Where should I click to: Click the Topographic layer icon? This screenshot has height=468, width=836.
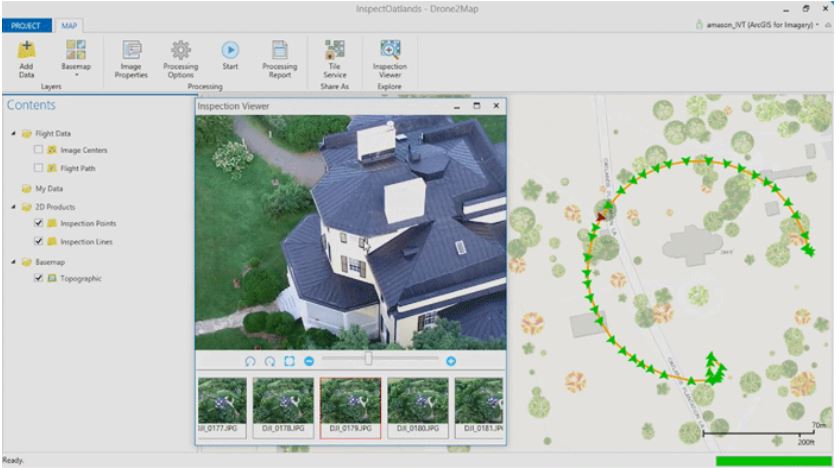(x=52, y=278)
